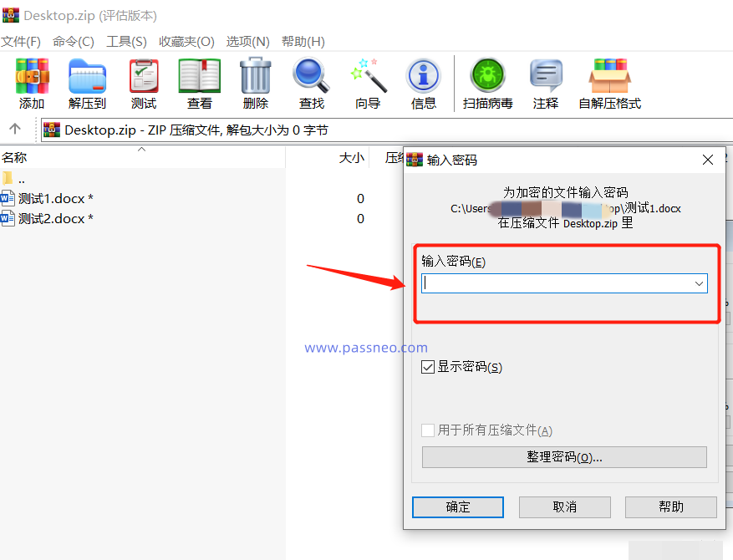
Task: Click the WinRAR title bar icon
Action: (11, 15)
